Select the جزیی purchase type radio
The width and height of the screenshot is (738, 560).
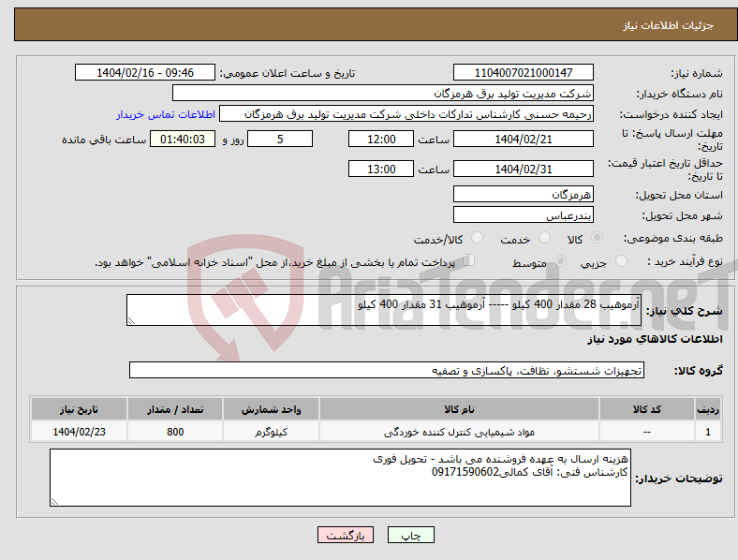click(621, 261)
